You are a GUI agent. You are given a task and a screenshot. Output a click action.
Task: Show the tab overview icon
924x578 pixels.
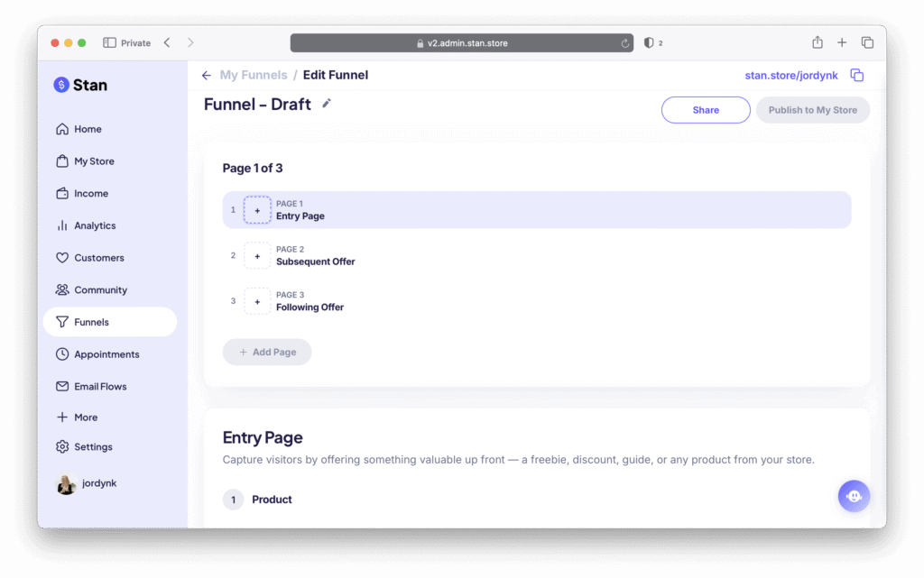coord(867,42)
